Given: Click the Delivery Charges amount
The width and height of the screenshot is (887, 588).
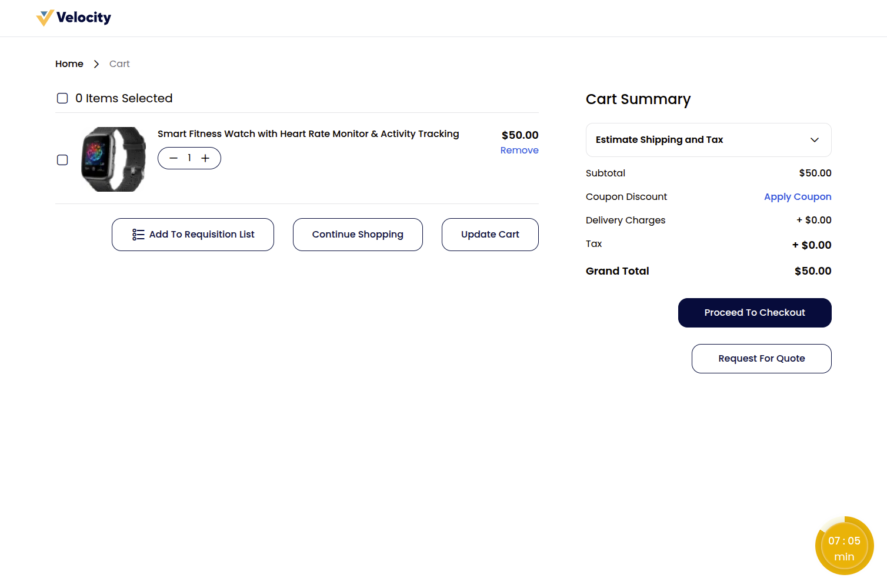Looking at the screenshot, I should point(814,220).
